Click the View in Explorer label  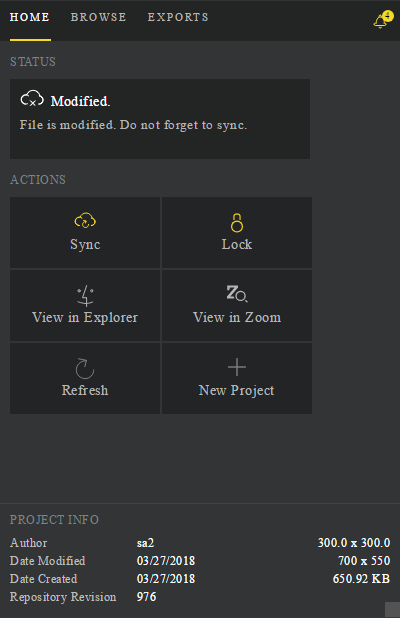tap(85, 317)
